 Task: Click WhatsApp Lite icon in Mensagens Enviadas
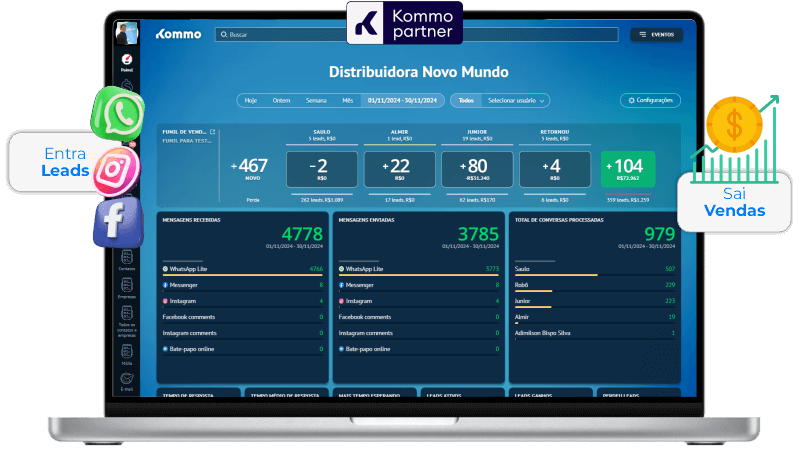[341, 269]
